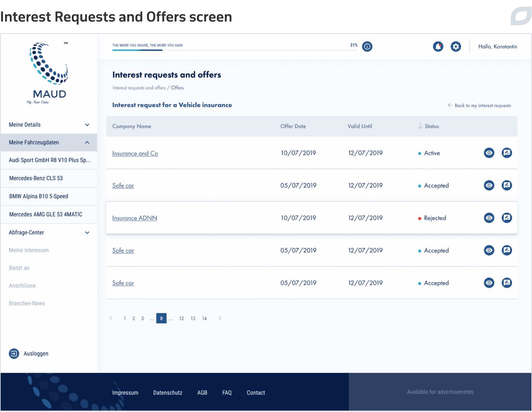Click the info icon beside 21%
Viewport: 532px width, 412px height.
(x=367, y=47)
